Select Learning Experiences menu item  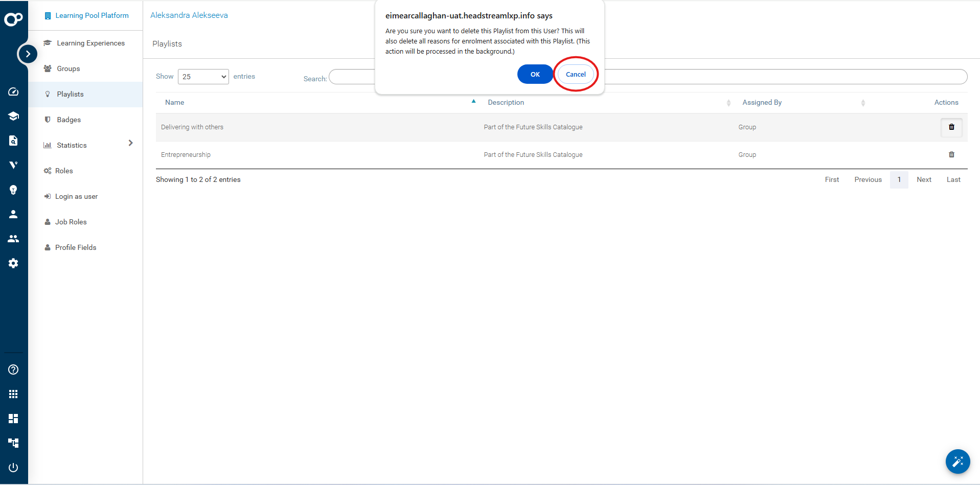point(90,43)
